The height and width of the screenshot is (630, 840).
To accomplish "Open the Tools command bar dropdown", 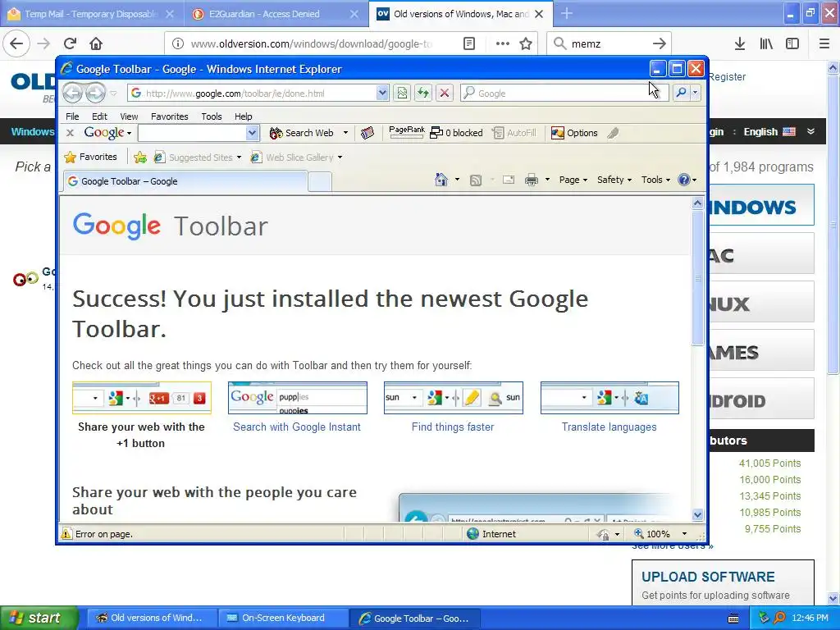I will click(x=655, y=180).
